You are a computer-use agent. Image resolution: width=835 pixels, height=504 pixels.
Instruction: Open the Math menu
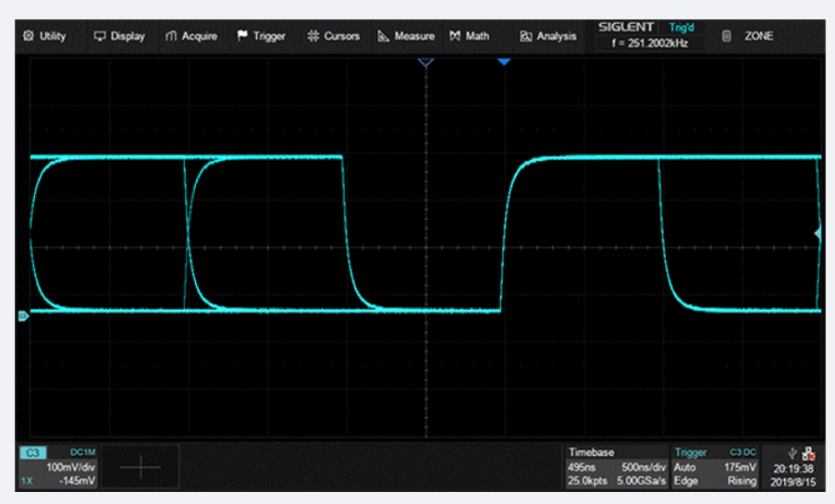point(469,36)
